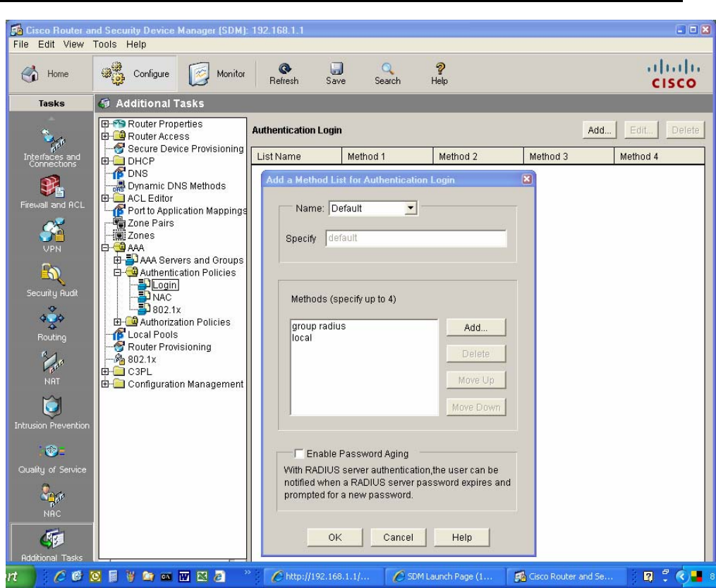716x588 pixels.
Task: Open the Tools menu
Action: click(104, 44)
